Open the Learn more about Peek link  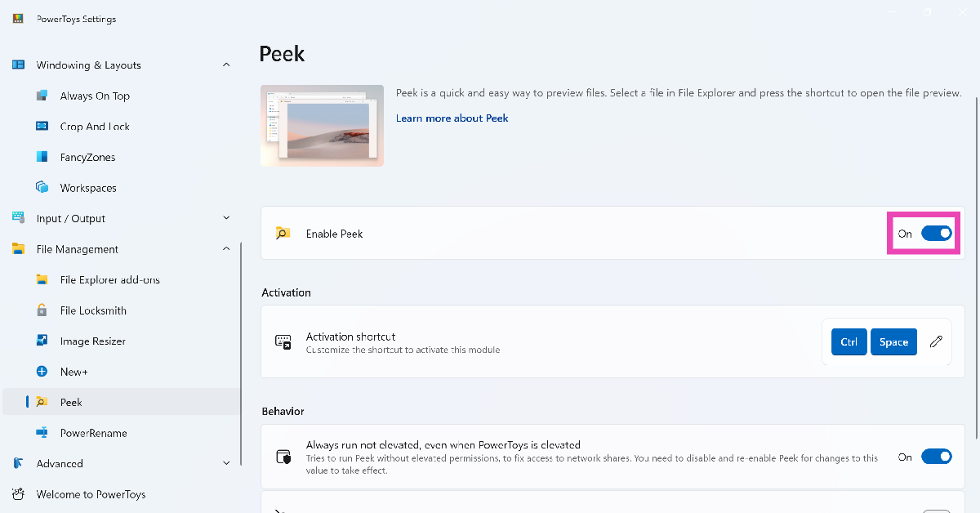(x=452, y=118)
